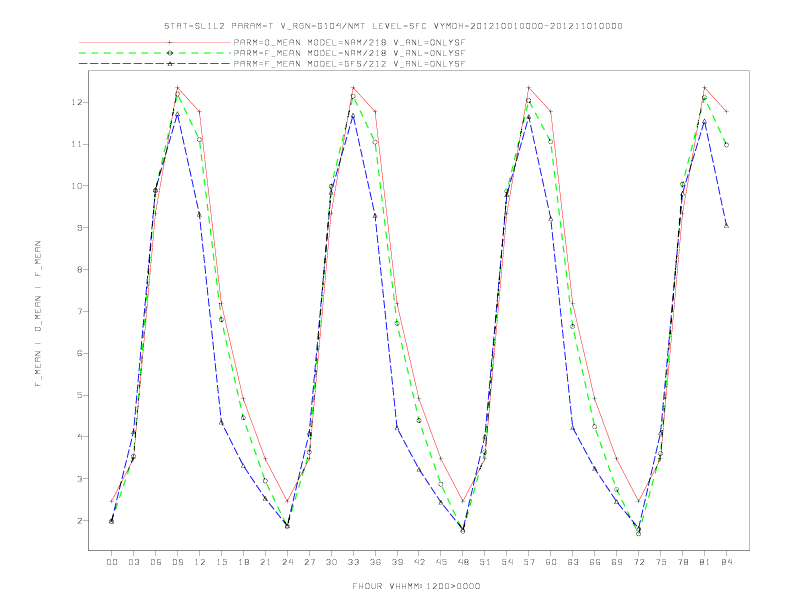Image resolution: width=792 pixels, height=612 pixels.
Task: Click x-axis tick label 81
Action: 705,562
